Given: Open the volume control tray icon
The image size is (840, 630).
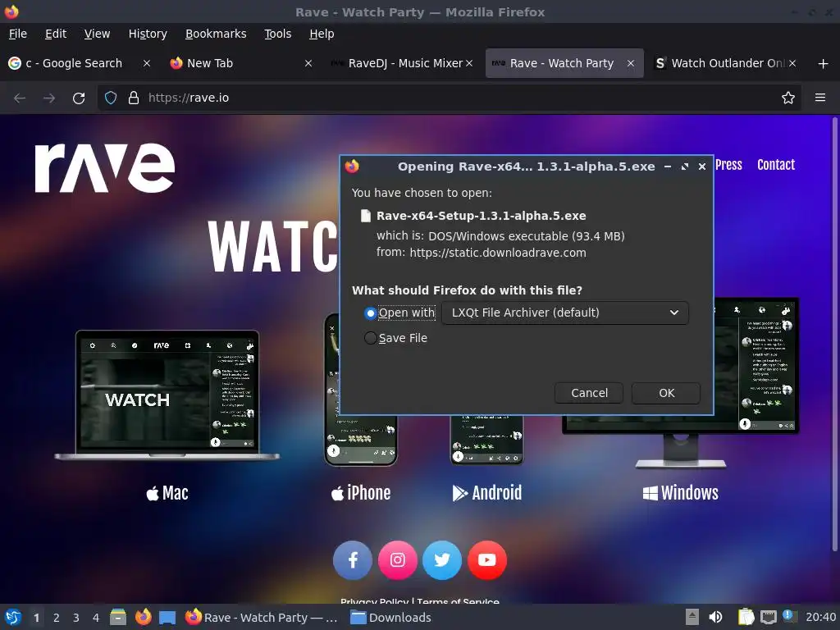Looking at the screenshot, I should click(x=715, y=618).
